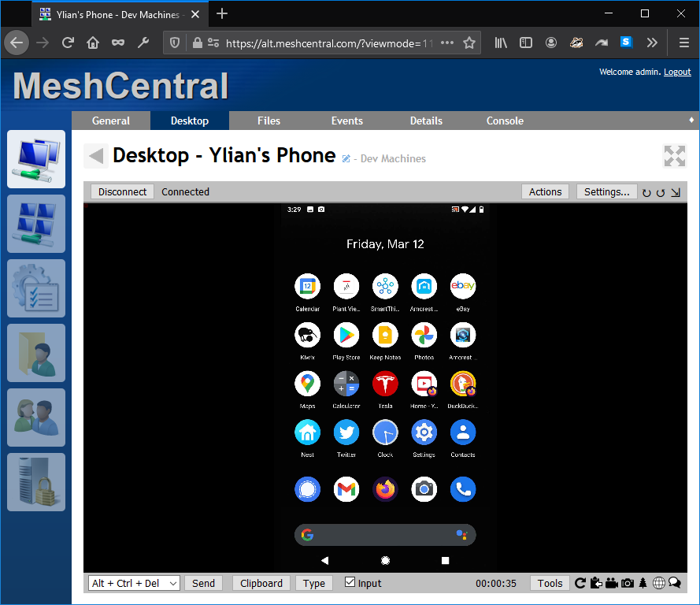Screen dimensions: 700x605
Task: Select the Desktop tab
Action: [x=190, y=121]
